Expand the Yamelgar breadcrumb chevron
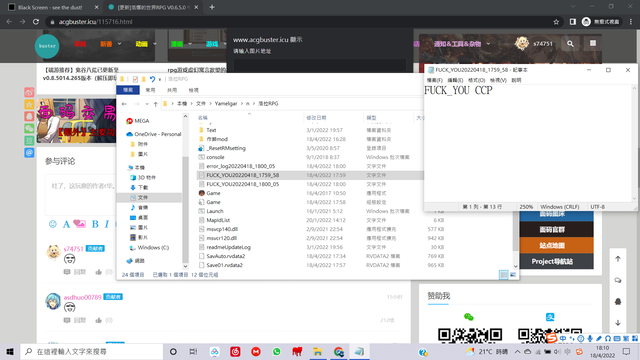 (x=242, y=104)
